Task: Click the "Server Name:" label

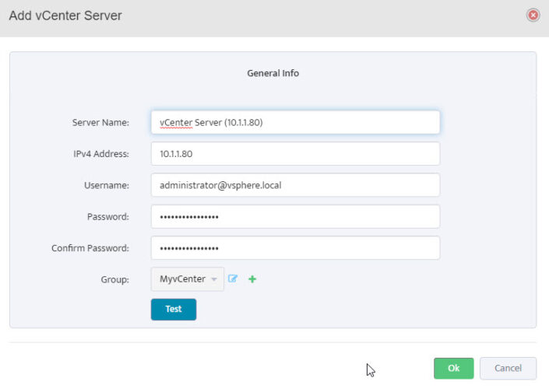Action: (100, 123)
